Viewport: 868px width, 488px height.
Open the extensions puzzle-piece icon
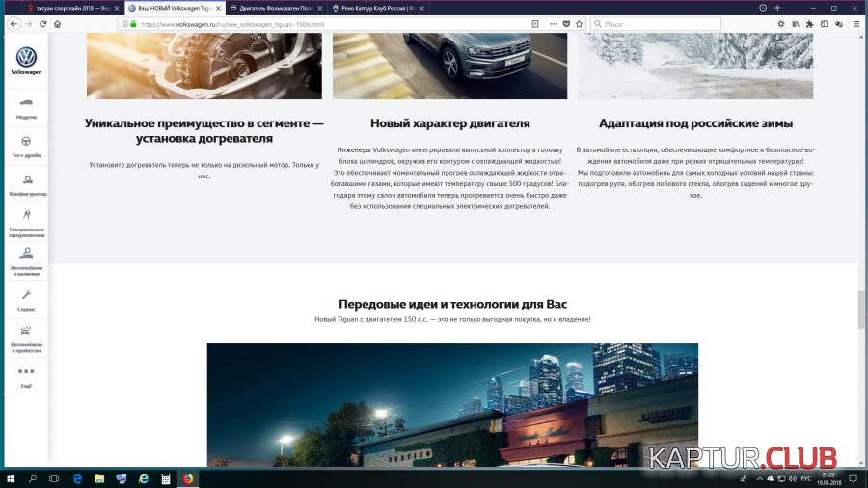click(x=810, y=24)
